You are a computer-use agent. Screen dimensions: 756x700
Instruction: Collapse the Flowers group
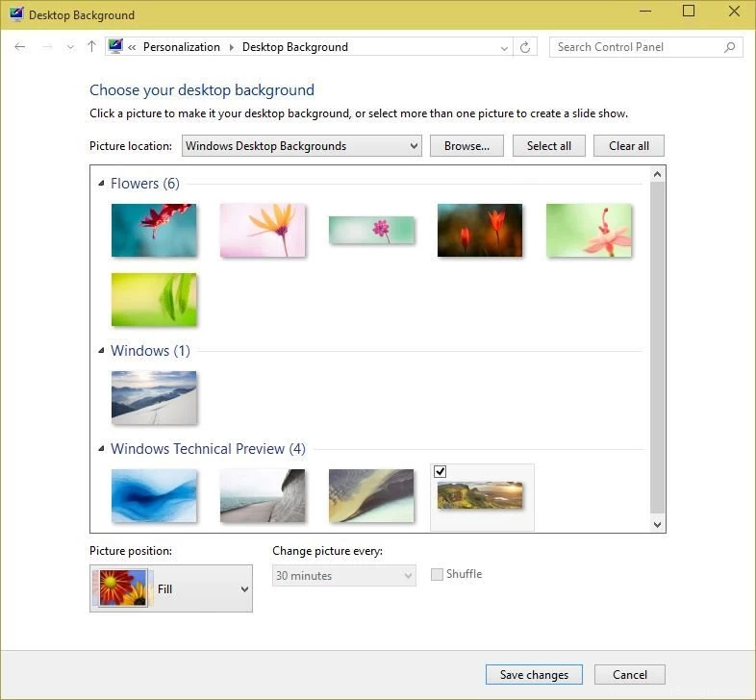click(x=101, y=184)
